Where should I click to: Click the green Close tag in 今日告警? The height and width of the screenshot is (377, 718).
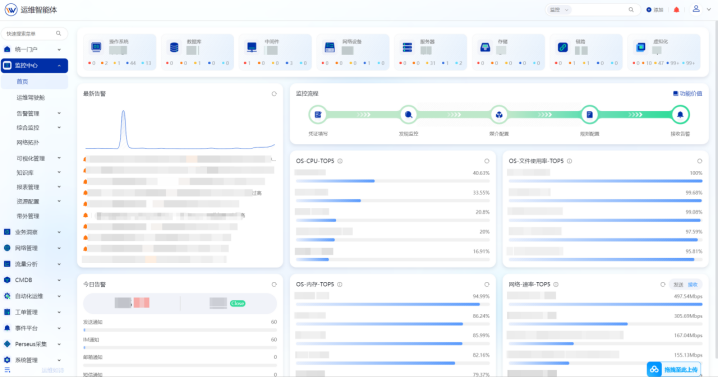click(237, 303)
